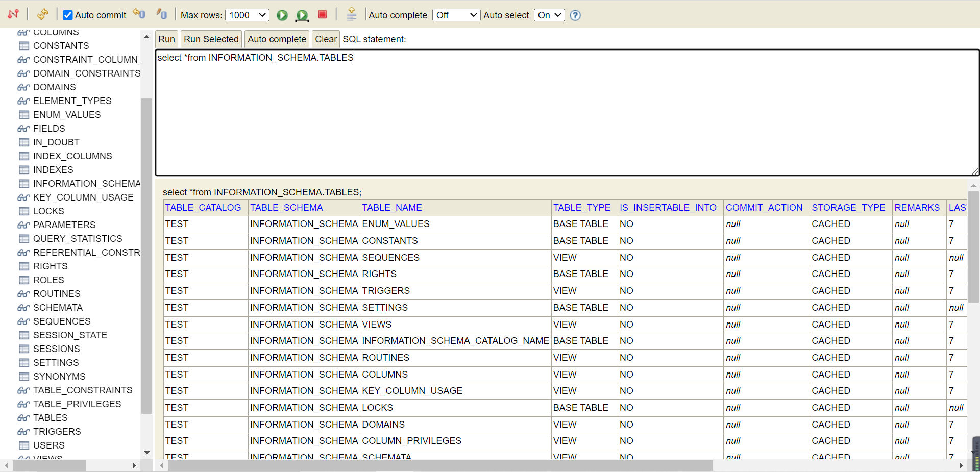Select INDEX_COLUMNS in the tree

coord(72,156)
